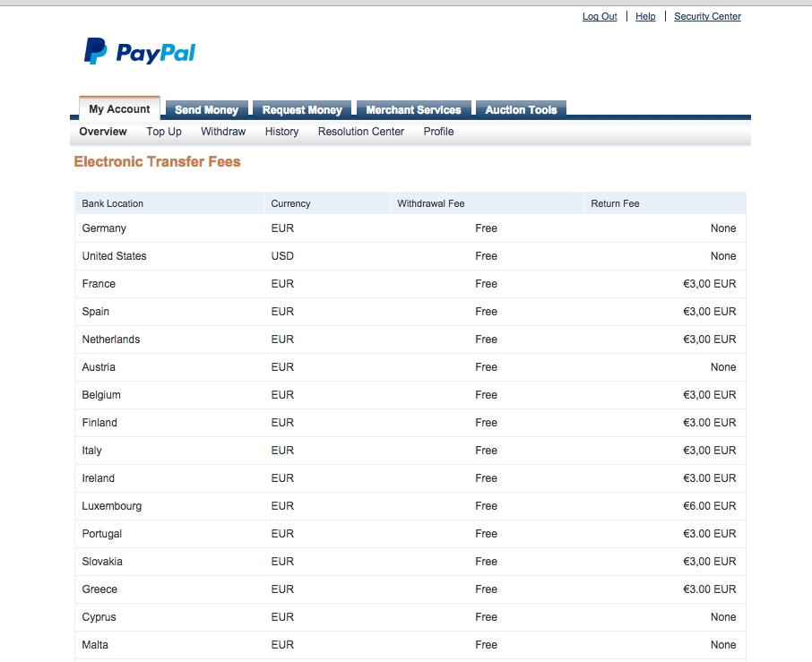This screenshot has width=812, height=662.
Task: Click the USD currency cell
Action: click(282, 255)
